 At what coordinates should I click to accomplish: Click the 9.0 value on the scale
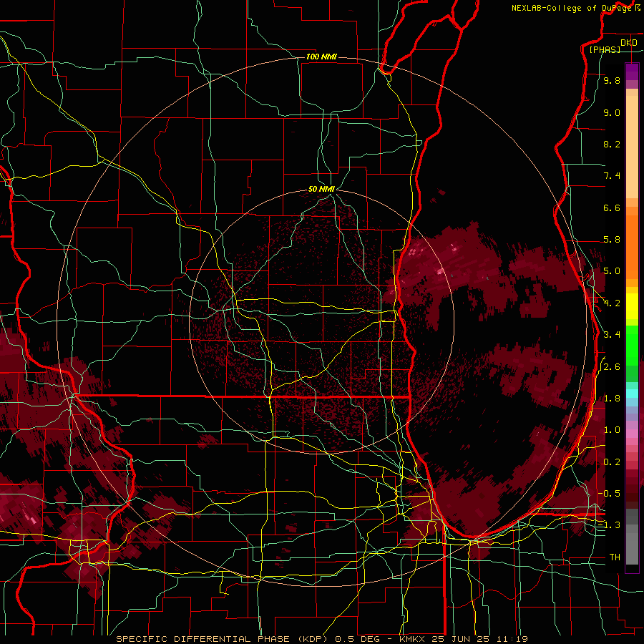click(612, 112)
